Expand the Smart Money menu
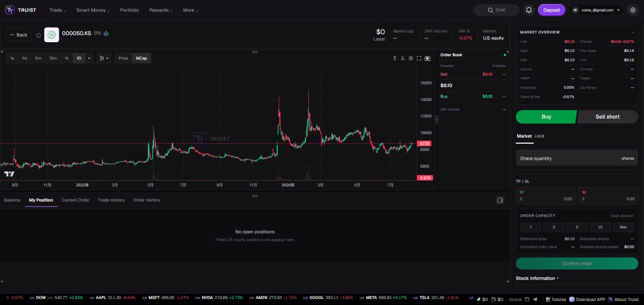 [x=93, y=10]
